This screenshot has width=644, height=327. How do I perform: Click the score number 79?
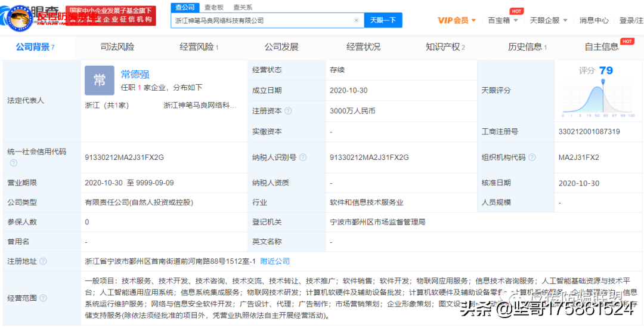click(x=606, y=70)
